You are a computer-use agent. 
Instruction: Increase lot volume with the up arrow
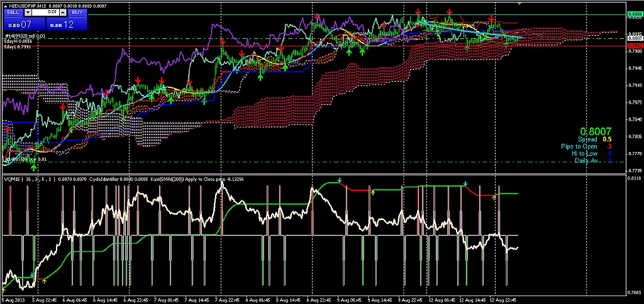64,12
